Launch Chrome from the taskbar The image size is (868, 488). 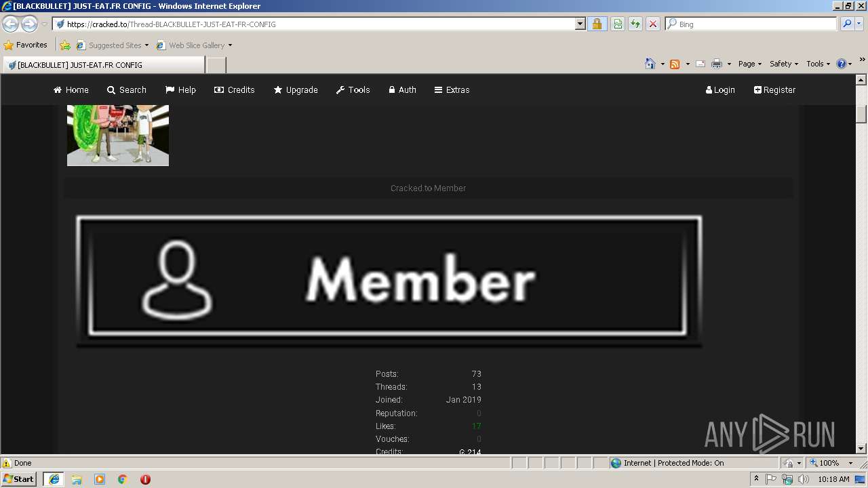[123, 479]
